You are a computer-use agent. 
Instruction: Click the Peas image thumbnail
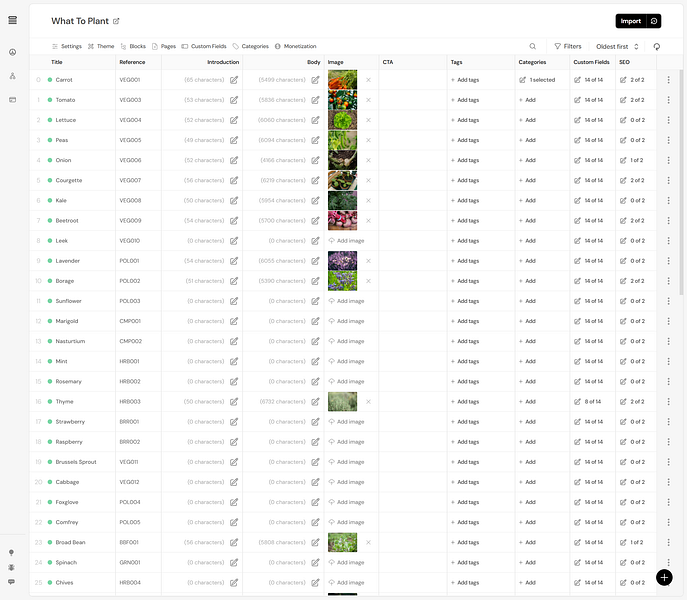tap(343, 140)
